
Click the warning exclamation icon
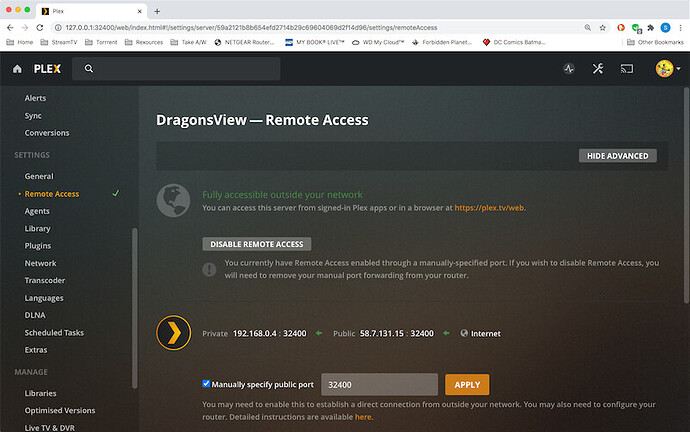[209, 269]
